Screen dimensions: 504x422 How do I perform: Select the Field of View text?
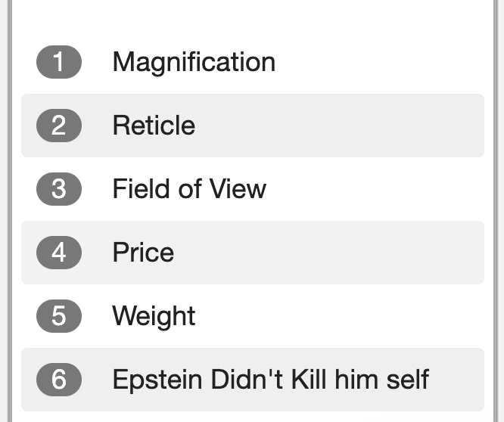pos(189,189)
